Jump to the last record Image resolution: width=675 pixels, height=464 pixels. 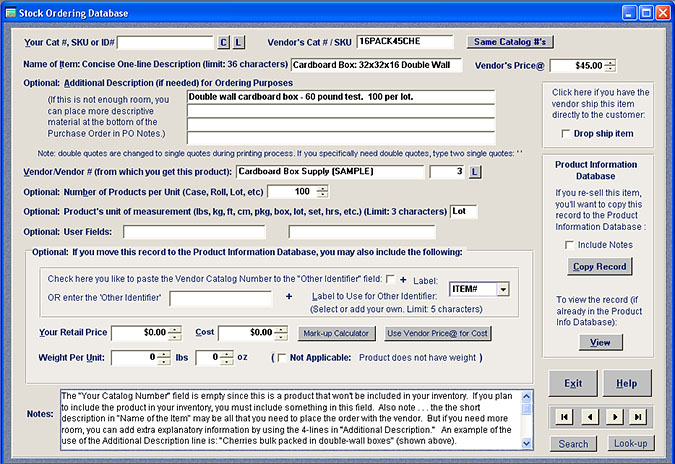point(638,417)
